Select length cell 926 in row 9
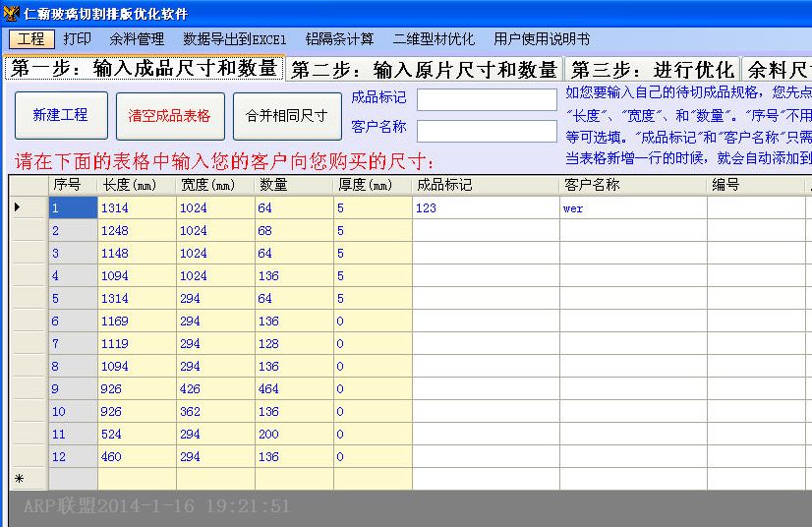The image size is (812, 527). [x=137, y=388]
